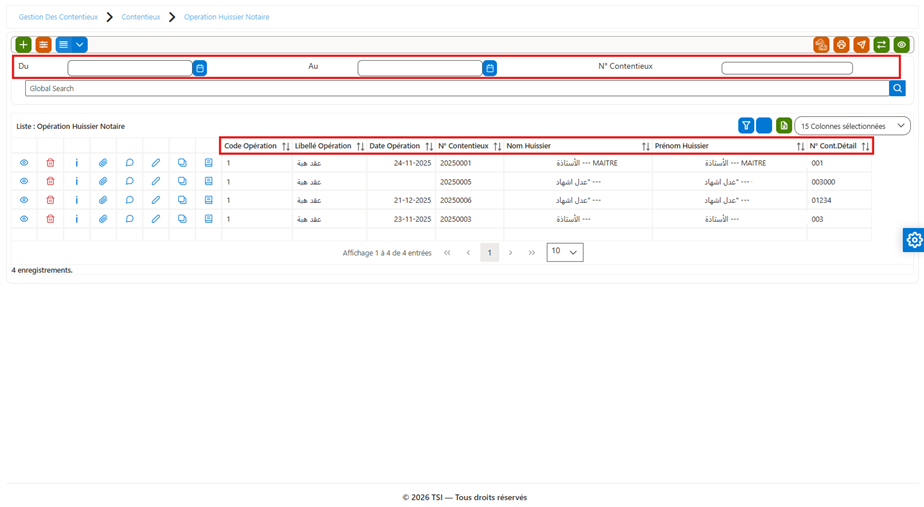The height and width of the screenshot is (507, 924).
Task: Duplicate the row with contentieux 20250005
Action: coord(182,182)
